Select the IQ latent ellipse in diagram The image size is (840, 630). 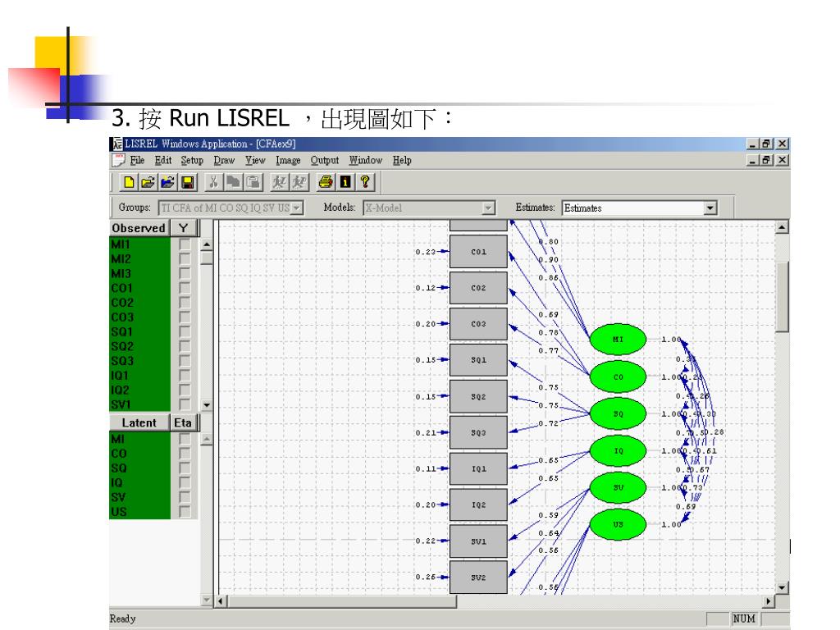[x=618, y=450]
